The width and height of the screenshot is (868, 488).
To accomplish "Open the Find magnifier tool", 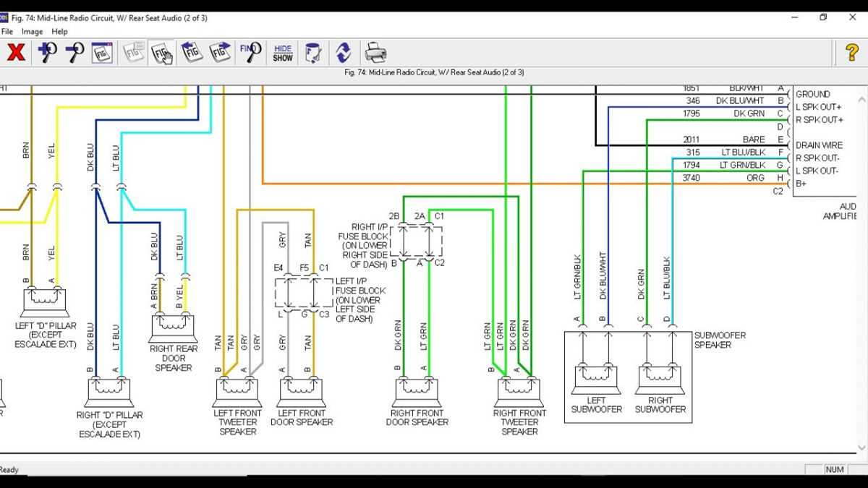I will 250,52.
